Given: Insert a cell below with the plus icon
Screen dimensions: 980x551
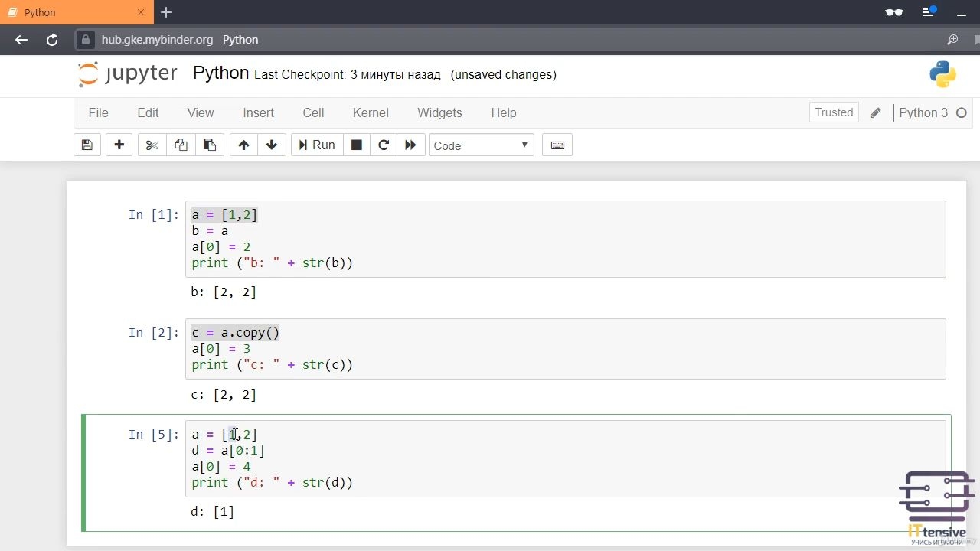Looking at the screenshot, I should pos(119,145).
